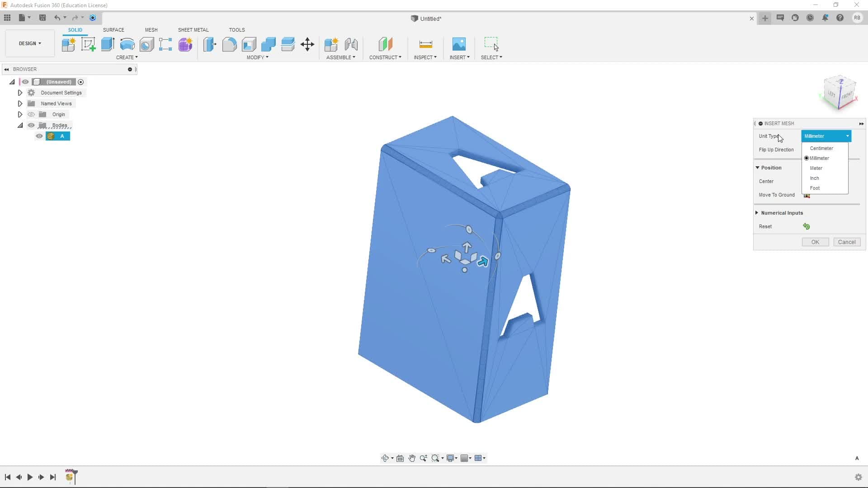Toggle visibility of the Origin folder
Viewport: 868px width, 488px height.
31,114
